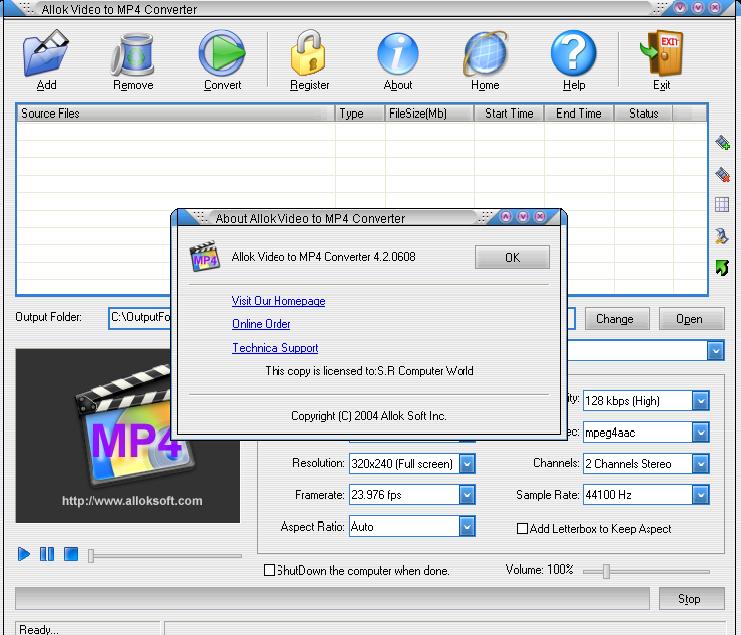Open the profile dropdown below Change button
The height and width of the screenshot is (635, 741).
click(x=715, y=351)
